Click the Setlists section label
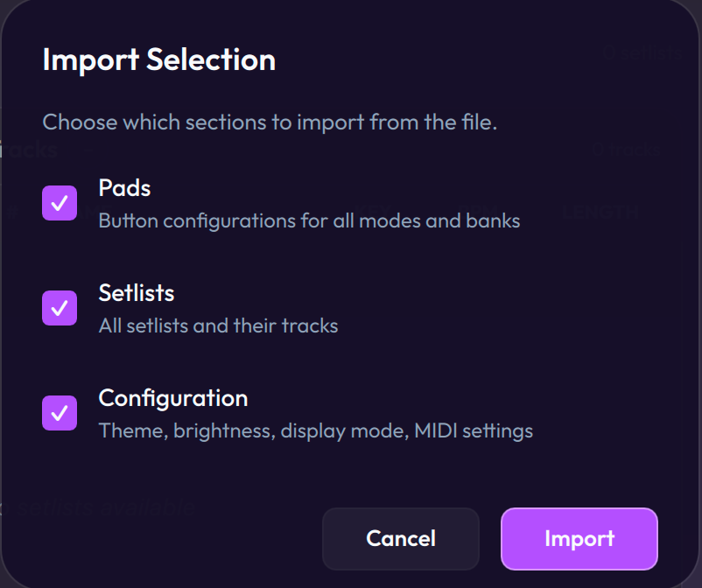Image resolution: width=702 pixels, height=588 pixels. point(137,293)
